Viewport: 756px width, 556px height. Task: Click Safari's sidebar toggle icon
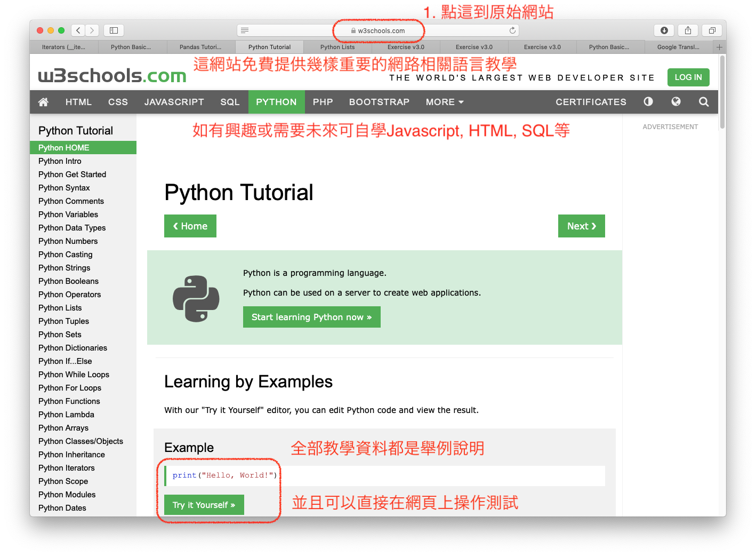click(114, 30)
